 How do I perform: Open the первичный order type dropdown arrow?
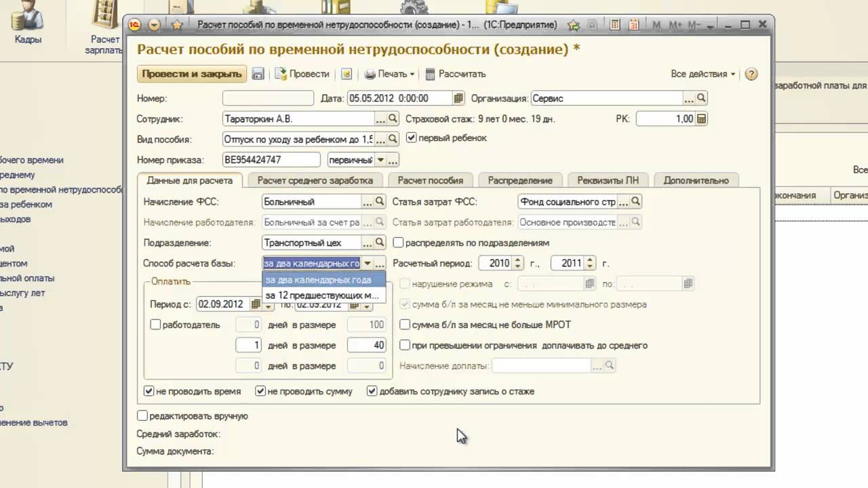pos(380,160)
